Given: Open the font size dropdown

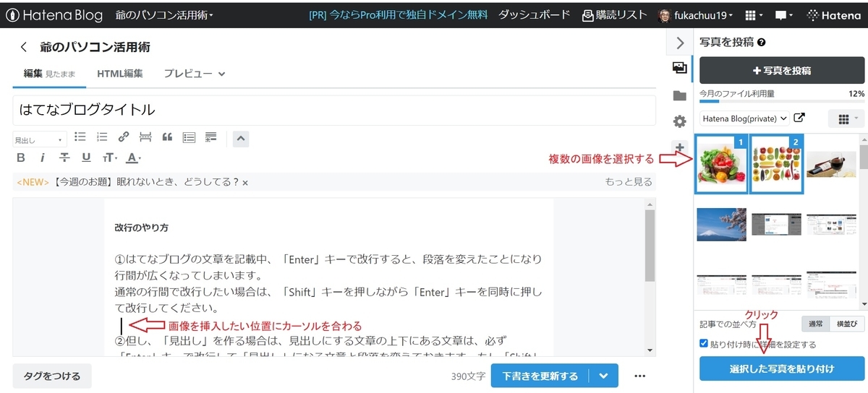Looking at the screenshot, I should [x=110, y=157].
